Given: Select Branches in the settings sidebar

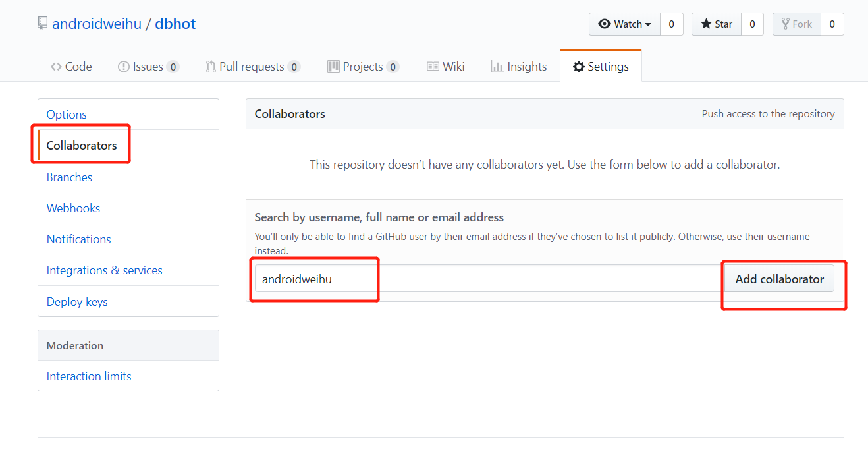Looking at the screenshot, I should 69,177.
